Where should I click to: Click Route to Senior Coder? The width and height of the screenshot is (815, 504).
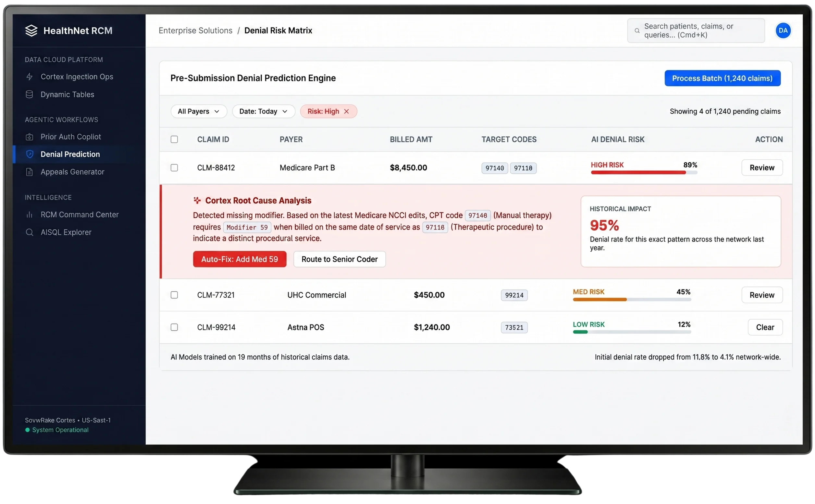coord(339,259)
